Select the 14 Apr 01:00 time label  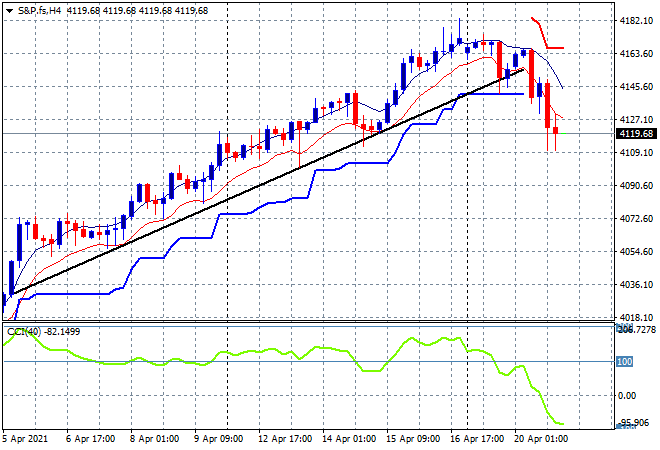pyautogui.click(x=349, y=439)
